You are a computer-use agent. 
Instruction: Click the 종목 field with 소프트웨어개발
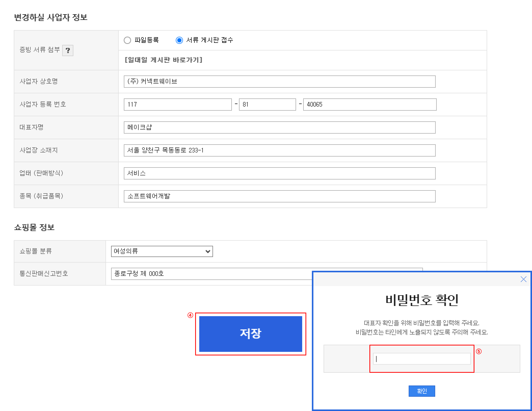click(x=279, y=196)
